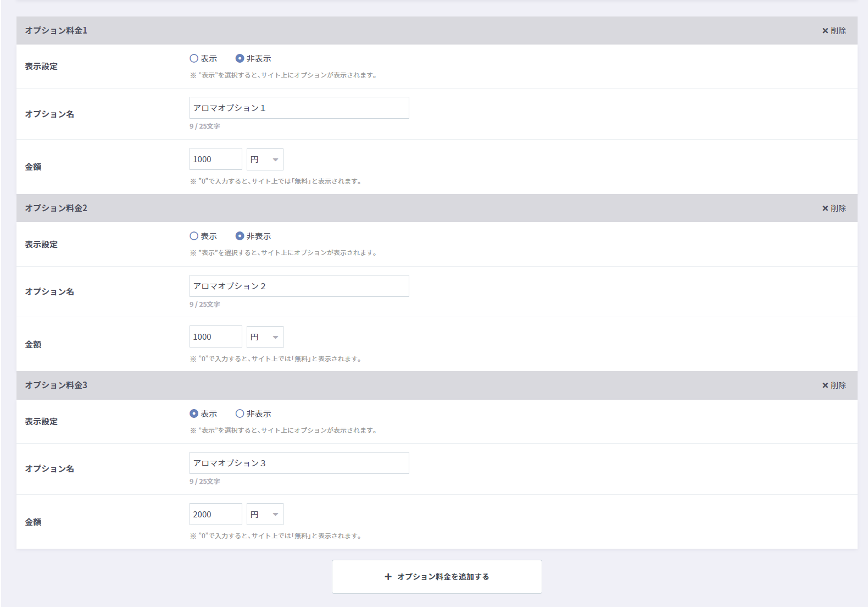
Task: Open 円 currency dropdown in オプション料金1
Action: click(265, 159)
